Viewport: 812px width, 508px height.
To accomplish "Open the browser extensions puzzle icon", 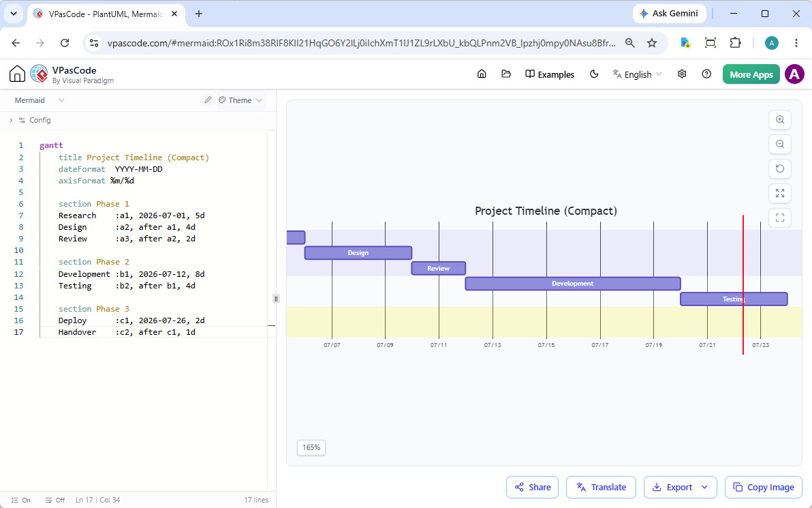I will click(735, 43).
